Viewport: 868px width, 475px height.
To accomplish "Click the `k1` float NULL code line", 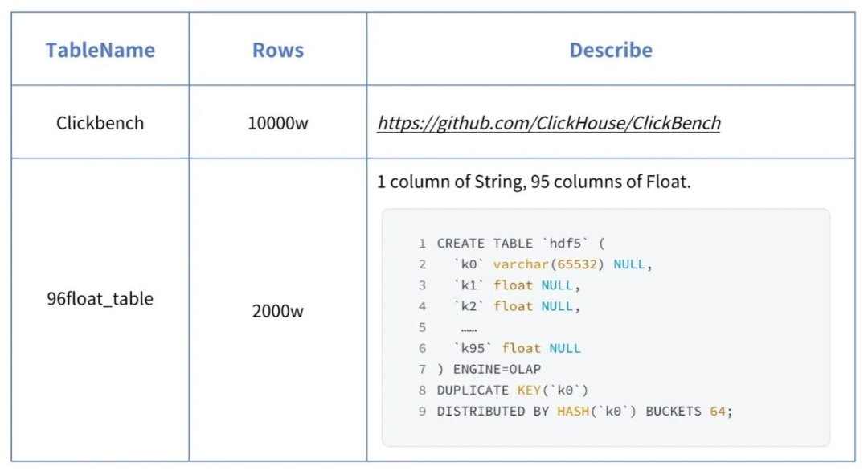I will click(516, 285).
